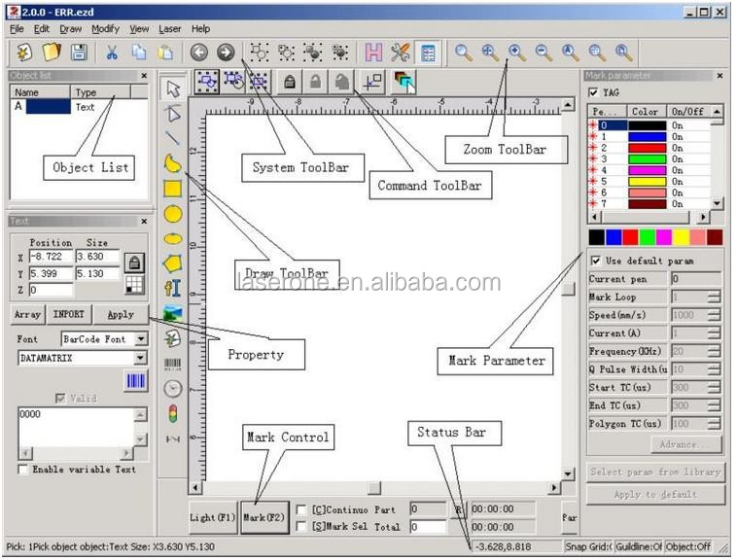
Task: Click the Barcode tool icon
Action: (x=173, y=364)
